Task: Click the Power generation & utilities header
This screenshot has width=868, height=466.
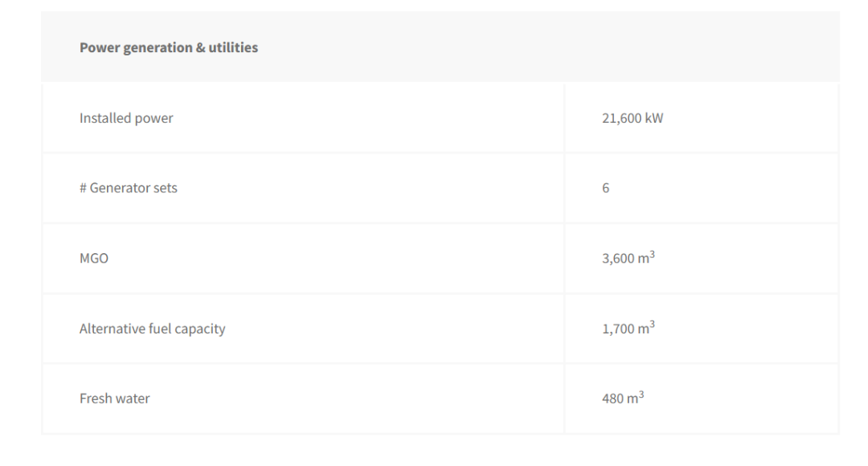Action: click(168, 47)
